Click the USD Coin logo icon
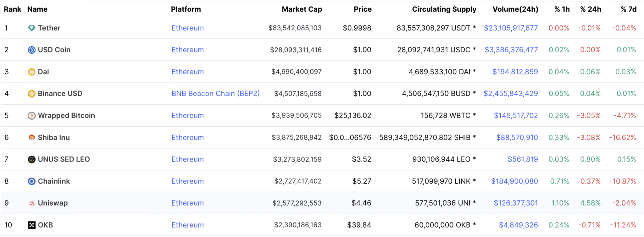 tap(31, 50)
